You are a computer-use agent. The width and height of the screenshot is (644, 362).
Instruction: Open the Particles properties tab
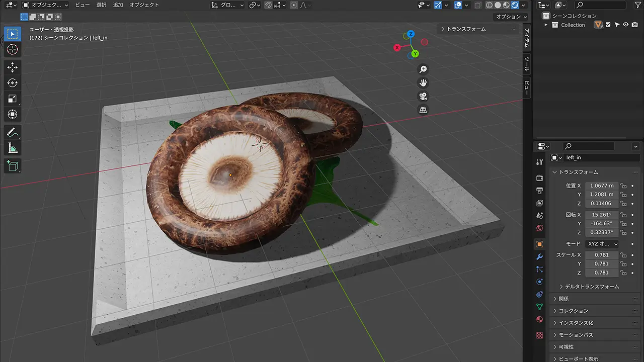pos(539,269)
